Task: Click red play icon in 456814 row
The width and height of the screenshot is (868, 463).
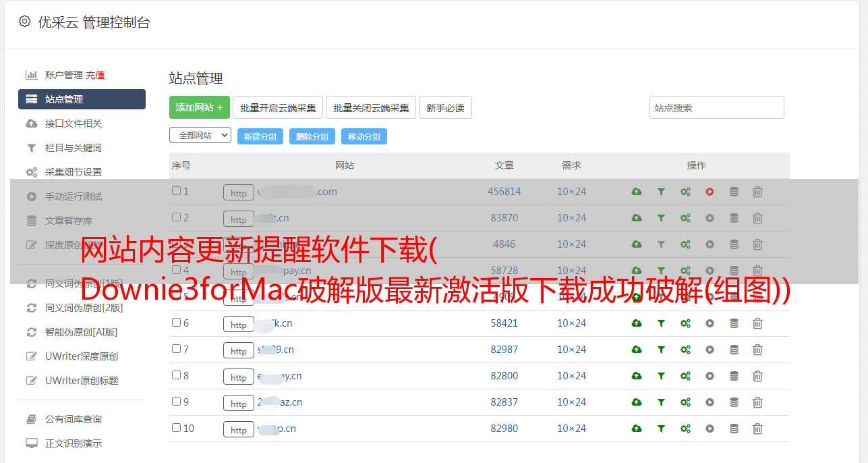Action: click(710, 192)
